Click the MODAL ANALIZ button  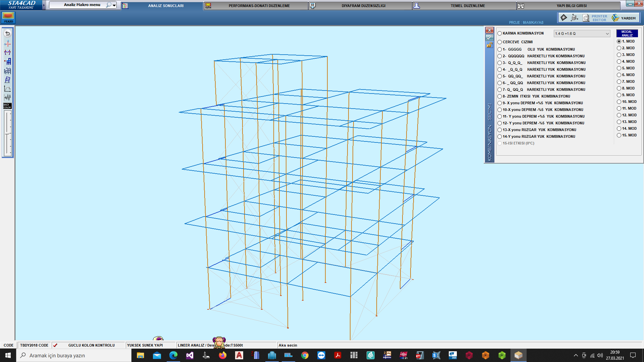point(627,34)
